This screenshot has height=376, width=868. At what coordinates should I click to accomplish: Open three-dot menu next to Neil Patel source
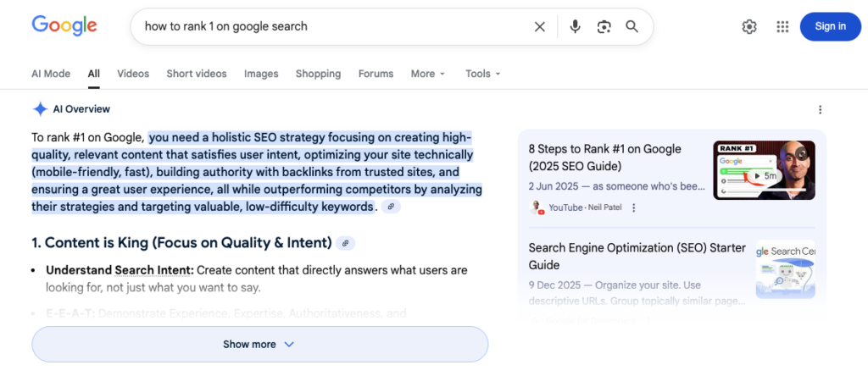[x=634, y=208]
